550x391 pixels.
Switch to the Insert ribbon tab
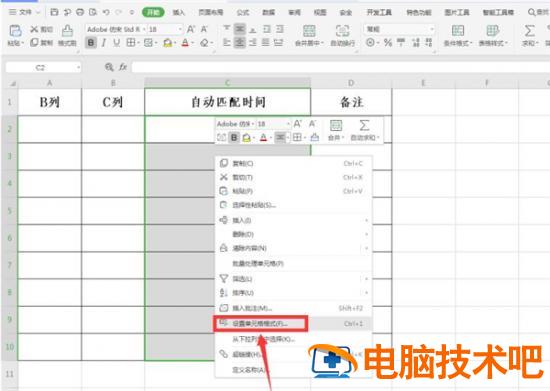pyautogui.click(x=179, y=13)
